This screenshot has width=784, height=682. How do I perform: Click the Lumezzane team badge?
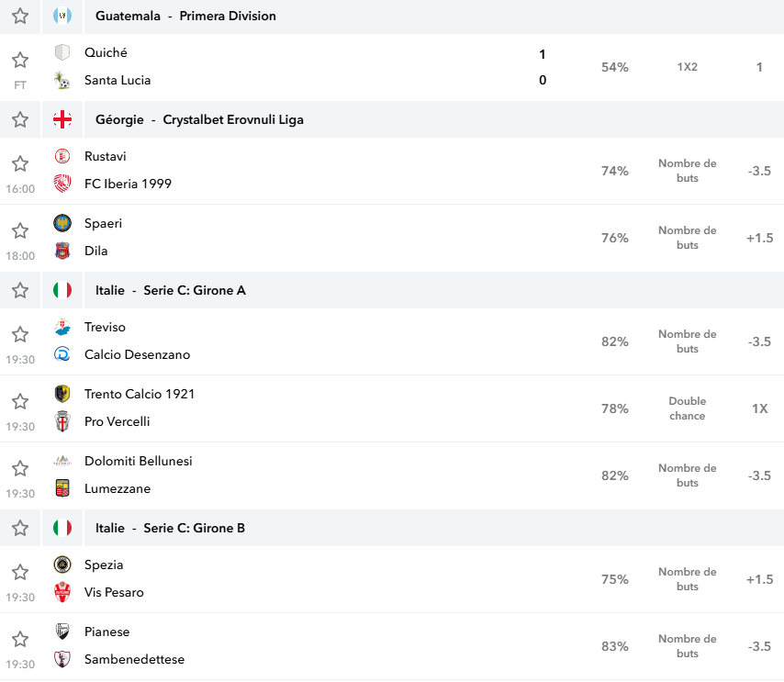click(x=62, y=488)
